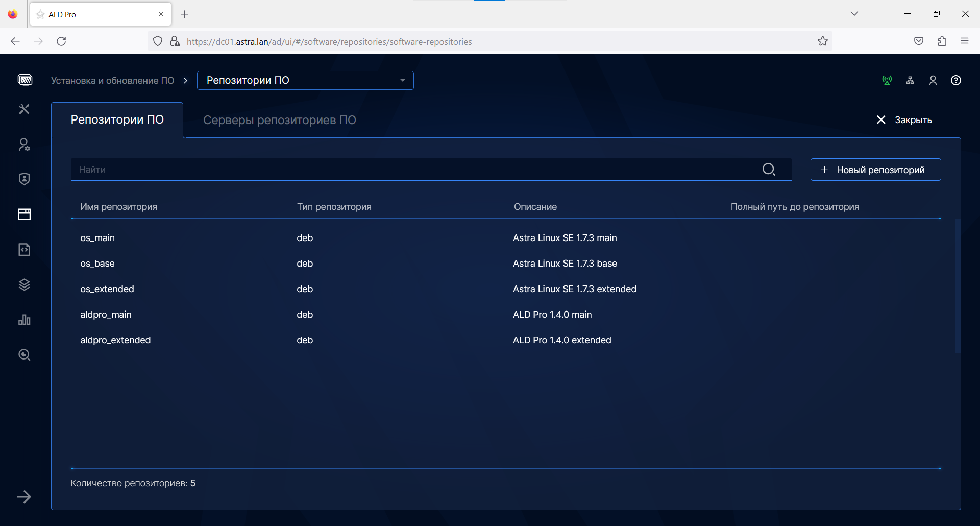Select the aldpro_extended repository row

[x=506, y=340]
